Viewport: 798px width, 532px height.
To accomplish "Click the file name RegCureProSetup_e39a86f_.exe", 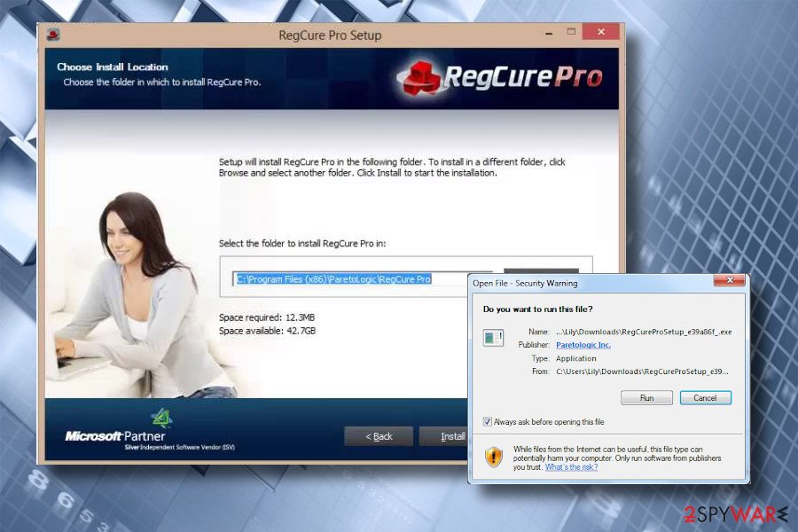I will [644, 332].
